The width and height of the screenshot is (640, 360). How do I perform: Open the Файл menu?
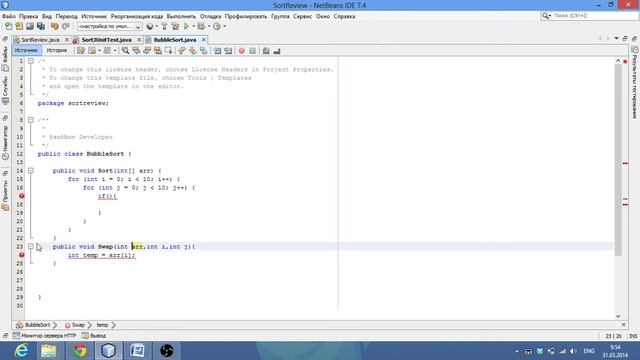(9, 16)
